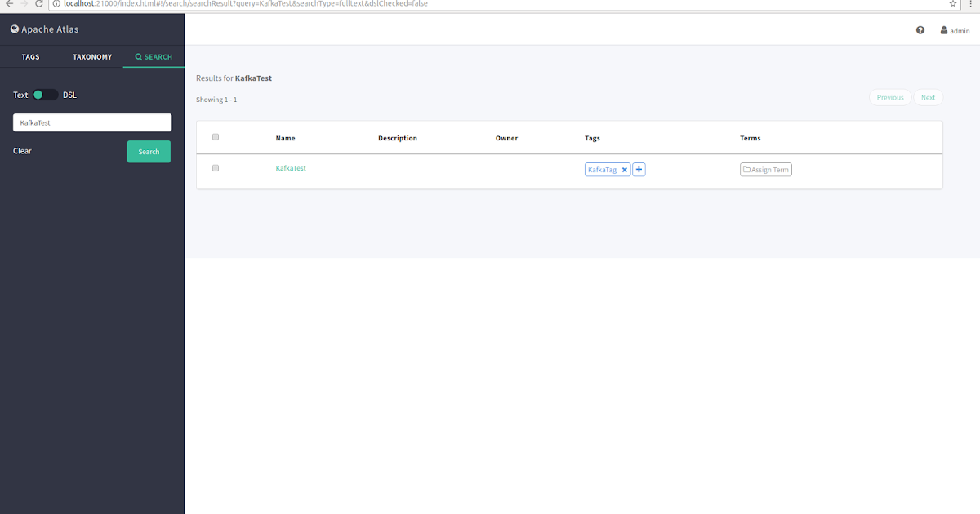Switch to the TAGS tab
The image size is (980, 514).
point(31,57)
